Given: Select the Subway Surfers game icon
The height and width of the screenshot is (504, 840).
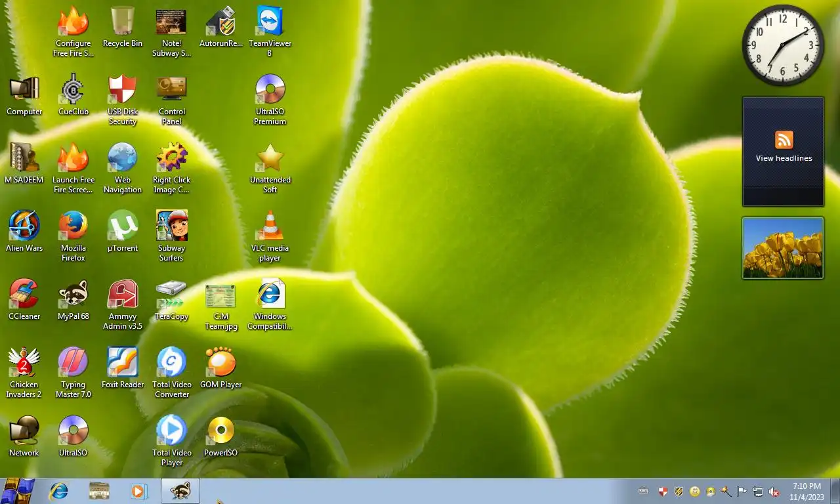Looking at the screenshot, I should click(171, 237).
